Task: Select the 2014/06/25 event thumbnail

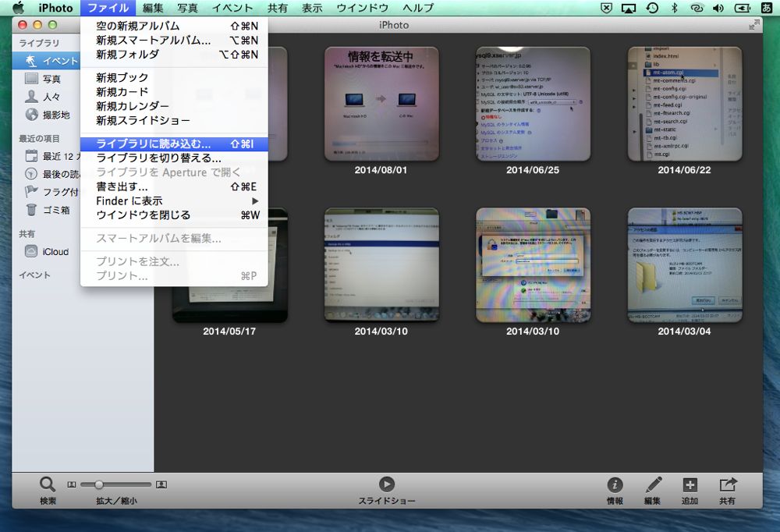Action: [534, 104]
